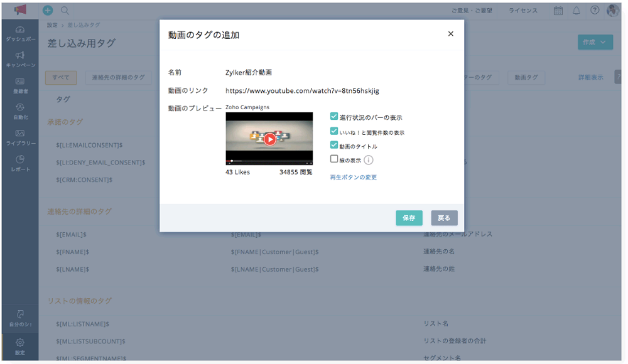Select the すべて tab
Viewport: 628px width, 364px height.
pos(61,77)
